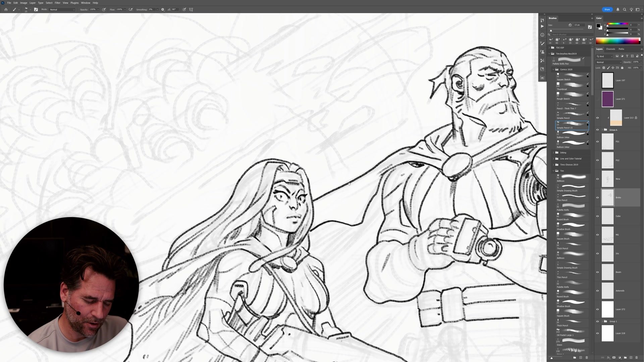Open the Filter menu
This screenshot has width=644, height=362.
(x=57, y=3)
